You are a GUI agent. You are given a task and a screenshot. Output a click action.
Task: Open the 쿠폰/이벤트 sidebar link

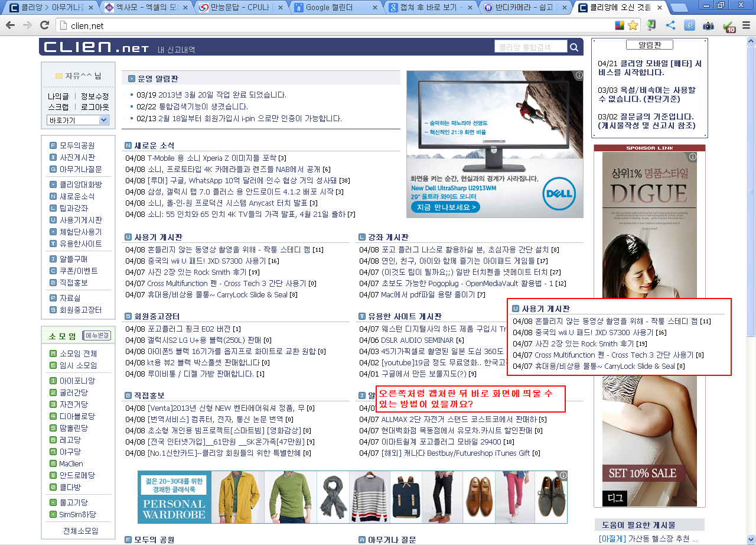pyautogui.click(x=79, y=271)
